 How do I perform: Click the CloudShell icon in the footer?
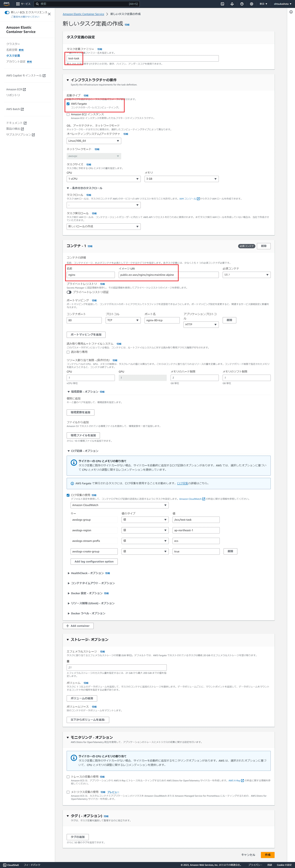tap(5, 865)
